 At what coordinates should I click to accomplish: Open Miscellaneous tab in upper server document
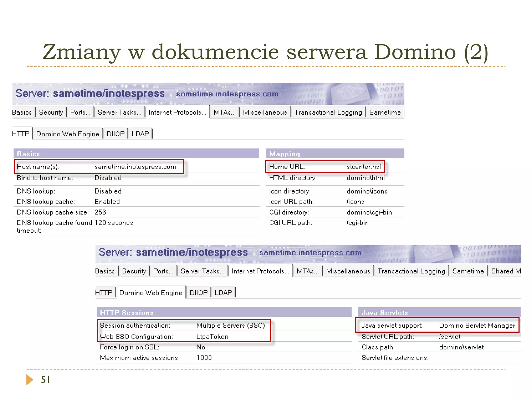pyautogui.click(x=265, y=112)
